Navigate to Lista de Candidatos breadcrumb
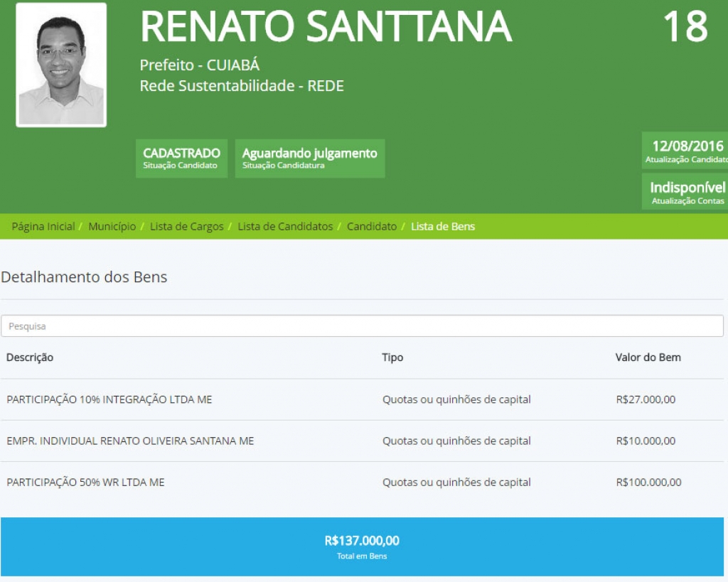728x582 pixels. [x=285, y=227]
